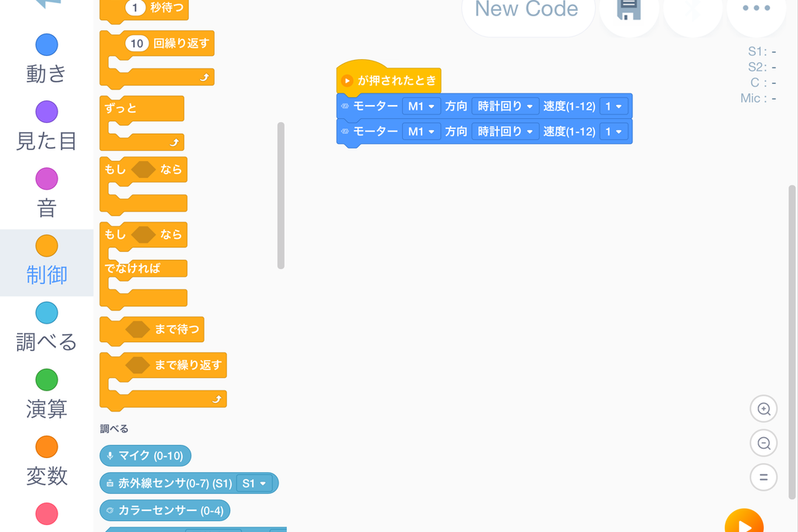Viewport: 798px width, 532px height.
Task: Open 時計回り dropdown in first motor block
Action: (x=506, y=106)
